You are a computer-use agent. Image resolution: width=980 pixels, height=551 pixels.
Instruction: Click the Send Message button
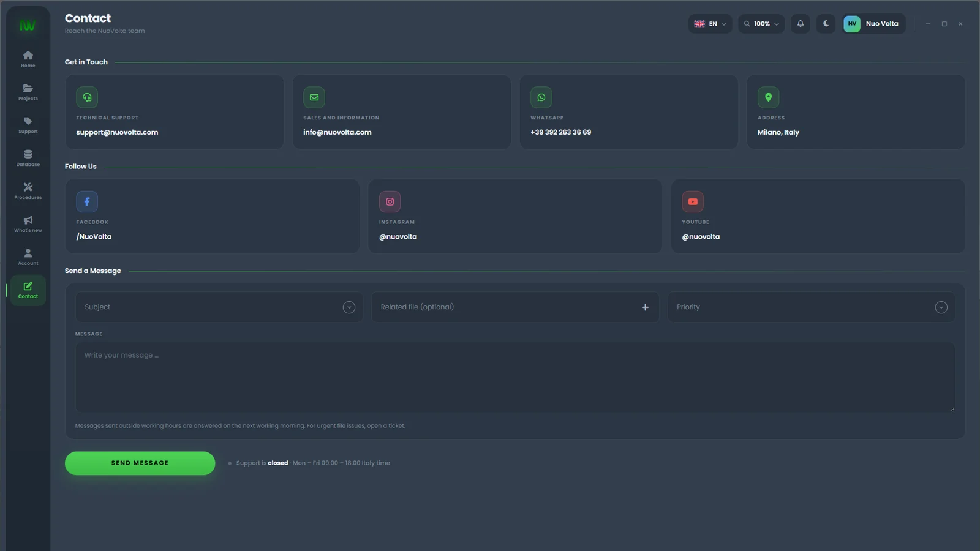140,463
